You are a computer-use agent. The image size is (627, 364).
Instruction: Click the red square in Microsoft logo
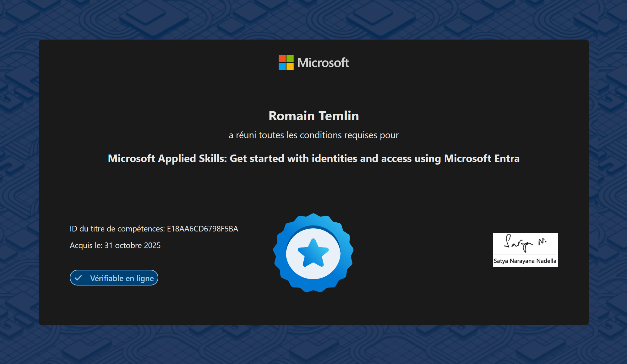pyautogui.click(x=282, y=59)
